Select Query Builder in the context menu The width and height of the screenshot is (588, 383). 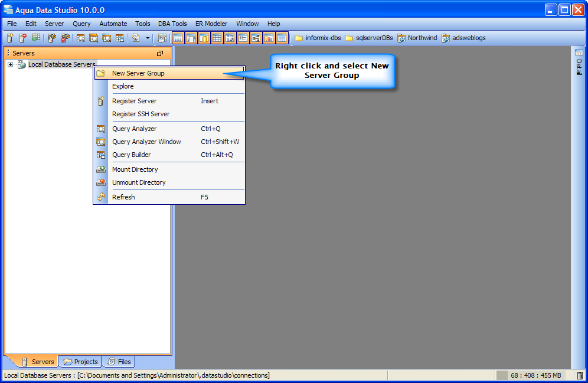[x=169, y=155]
